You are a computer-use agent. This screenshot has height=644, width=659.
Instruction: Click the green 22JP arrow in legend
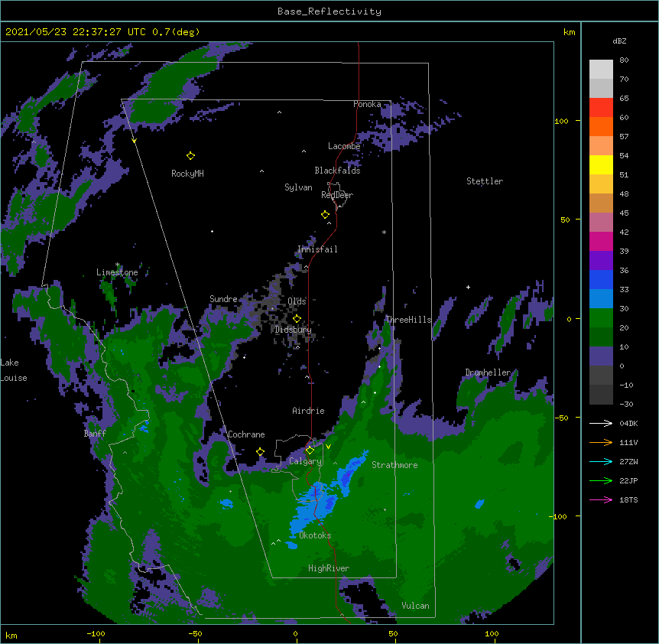point(601,480)
